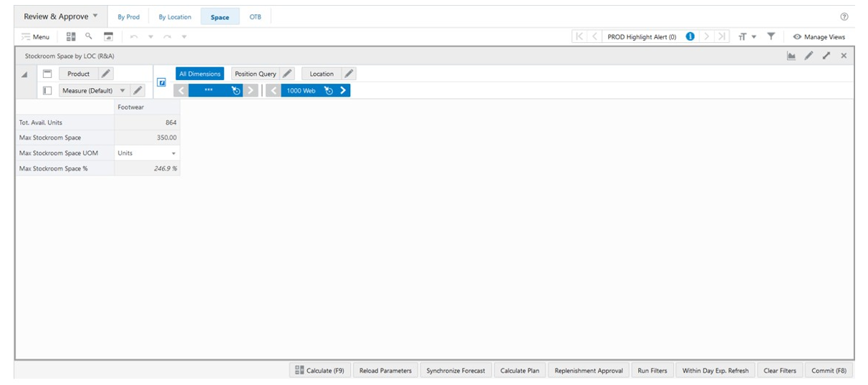
Task: Switch to the By Location tab
Action: tap(175, 17)
